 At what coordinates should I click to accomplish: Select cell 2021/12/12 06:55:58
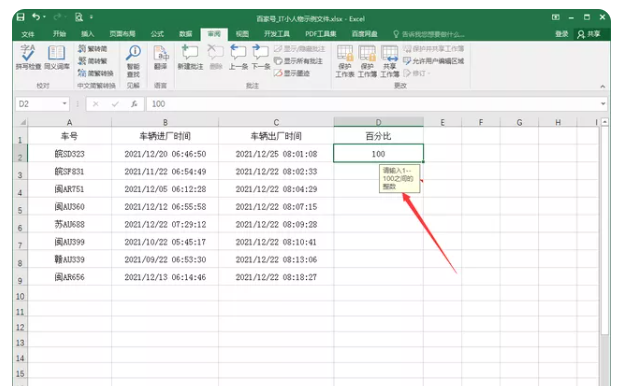[165, 207]
